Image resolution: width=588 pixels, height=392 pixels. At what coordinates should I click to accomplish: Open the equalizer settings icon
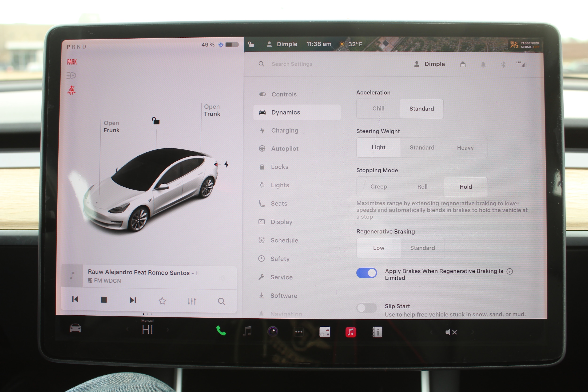point(192,301)
